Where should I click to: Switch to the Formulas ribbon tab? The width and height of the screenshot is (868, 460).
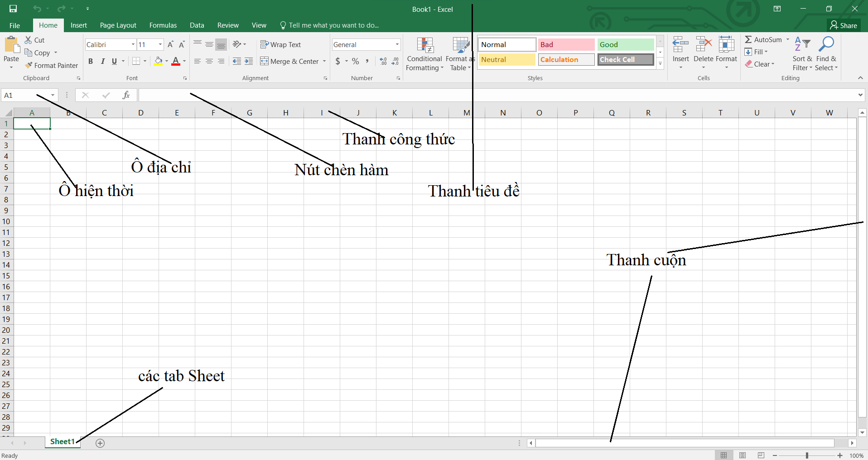pyautogui.click(x=163, y=25)
